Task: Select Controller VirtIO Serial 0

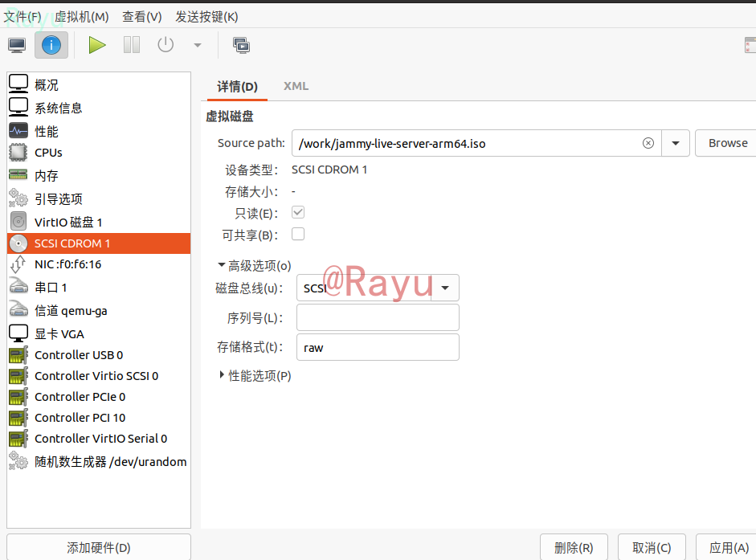Action: pos(99,439)
